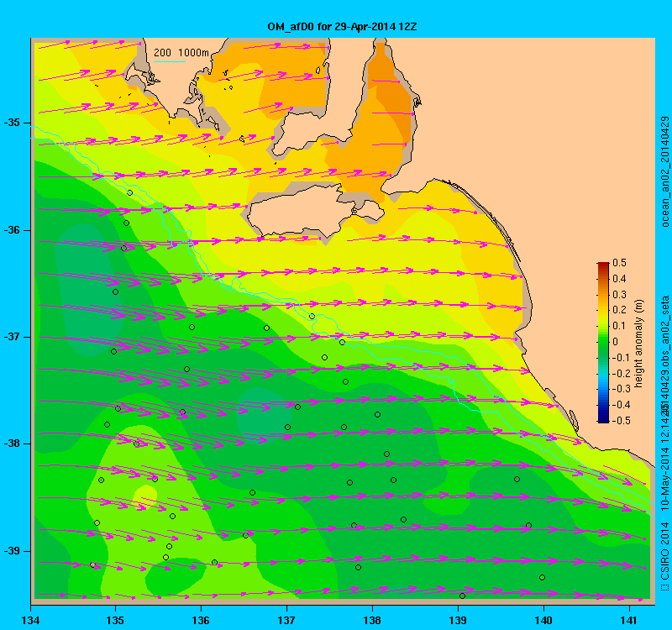This screenshot has width=672, height=630.
Task: Click the colorbar value '-0.4'
Action: pyautogui.click(x=621, y=405)
